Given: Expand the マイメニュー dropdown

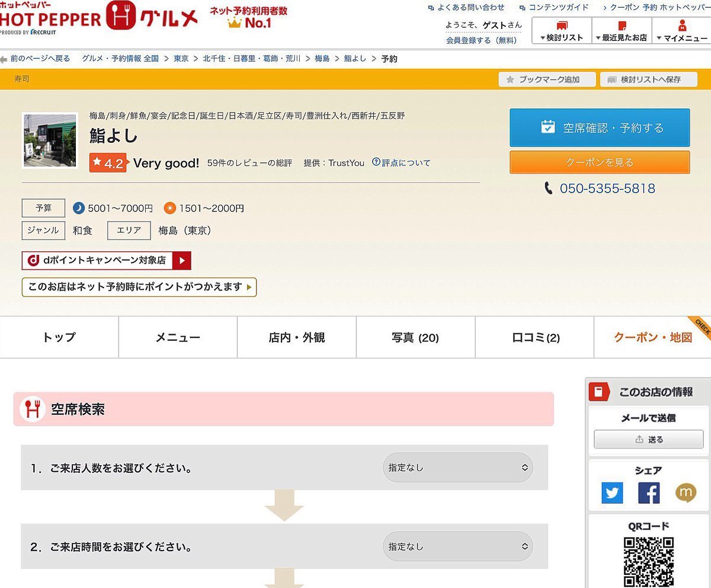Looking at the screenshot, I should coord(681,31).
